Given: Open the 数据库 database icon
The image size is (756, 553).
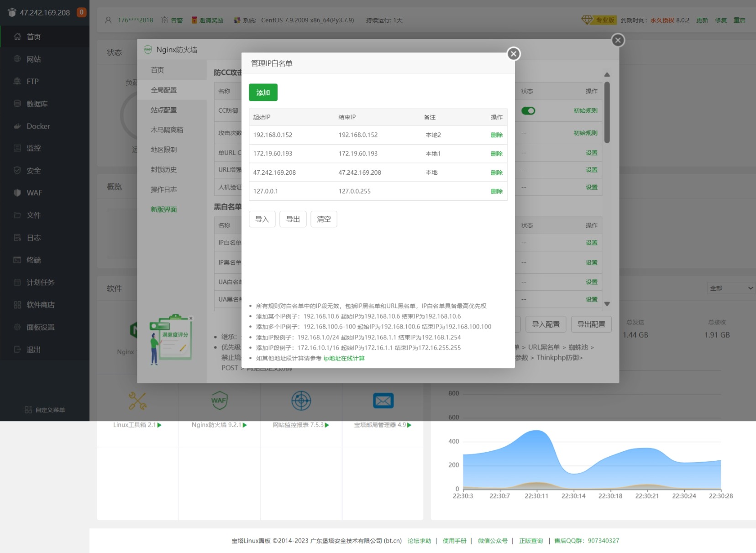Looking at the screenshot, I should [17, 104].
